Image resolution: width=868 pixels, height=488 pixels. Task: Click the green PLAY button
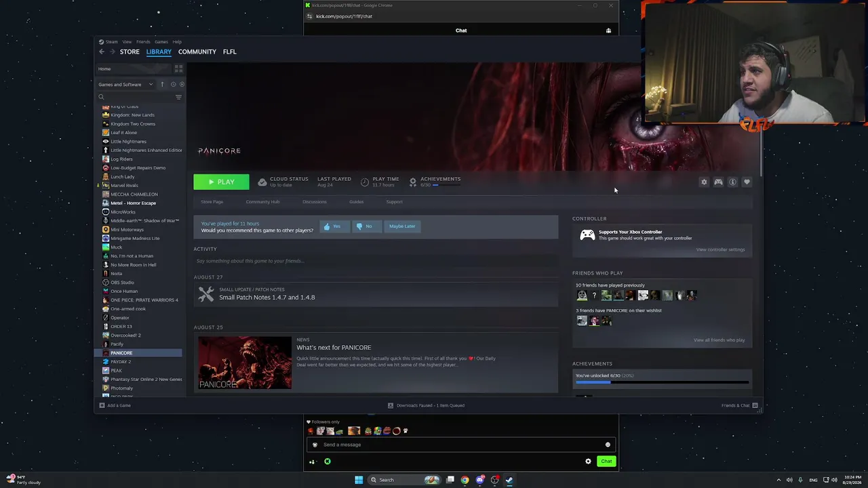[x=221, y=182]
